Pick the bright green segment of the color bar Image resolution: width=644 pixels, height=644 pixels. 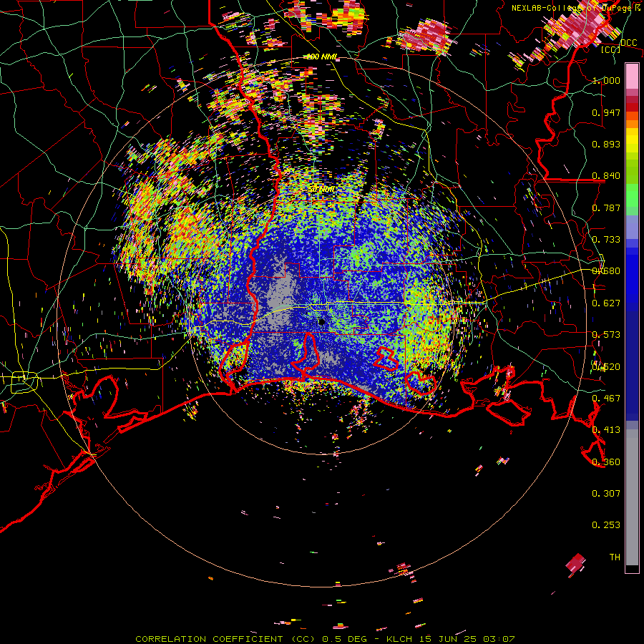click(x=632, y=195)
